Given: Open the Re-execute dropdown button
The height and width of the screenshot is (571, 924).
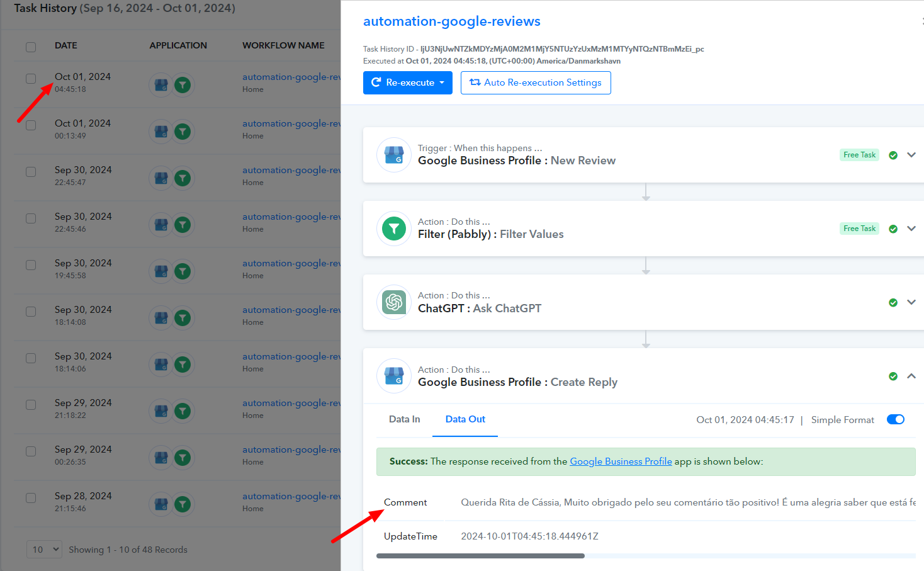Looking at the screenshot, I should click(x=408, y=82).
